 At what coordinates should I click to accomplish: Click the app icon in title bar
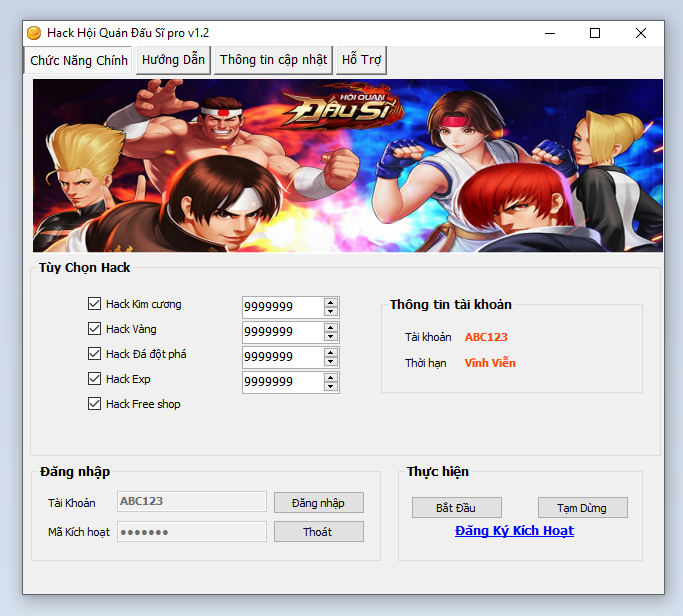click(x=34, y=33)
